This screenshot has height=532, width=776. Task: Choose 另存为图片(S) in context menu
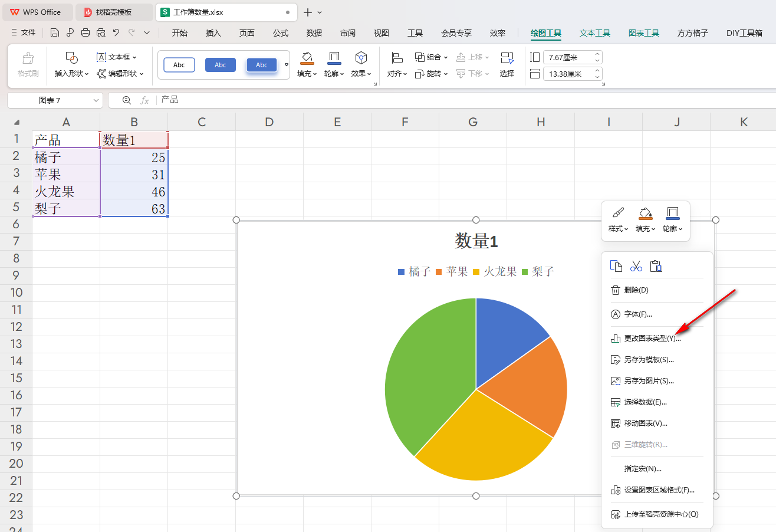(x=657, y=381)
